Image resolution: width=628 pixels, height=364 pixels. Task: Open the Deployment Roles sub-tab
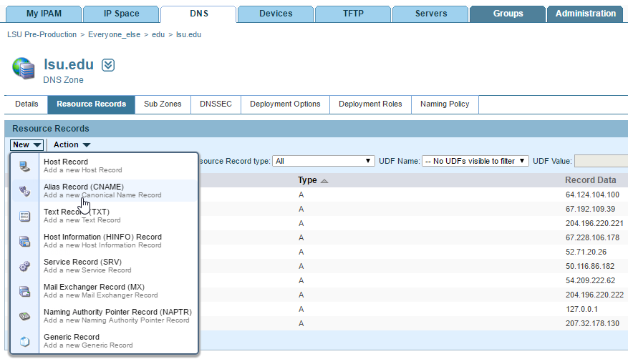point(370,104)
